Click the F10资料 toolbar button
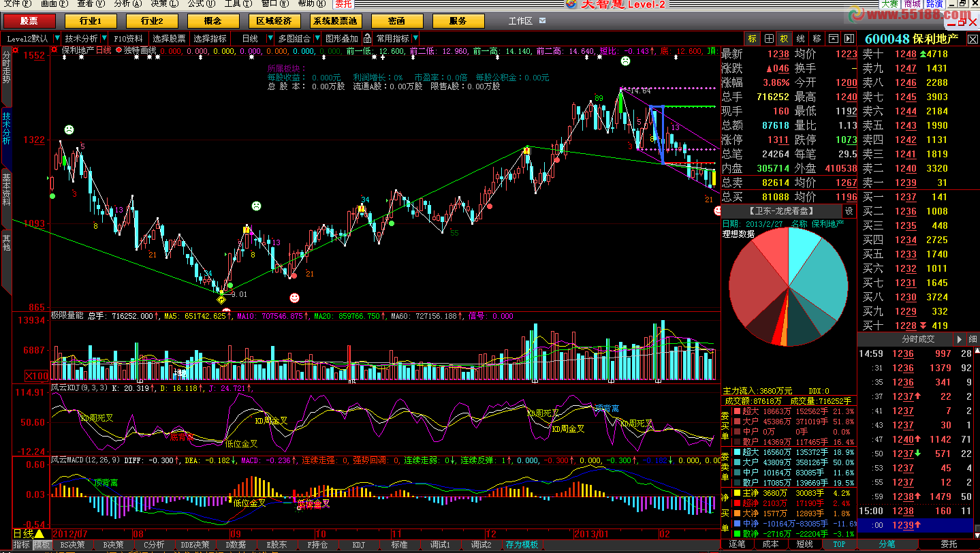The height and width of the screenshot is (553, 980). point(129,38)
